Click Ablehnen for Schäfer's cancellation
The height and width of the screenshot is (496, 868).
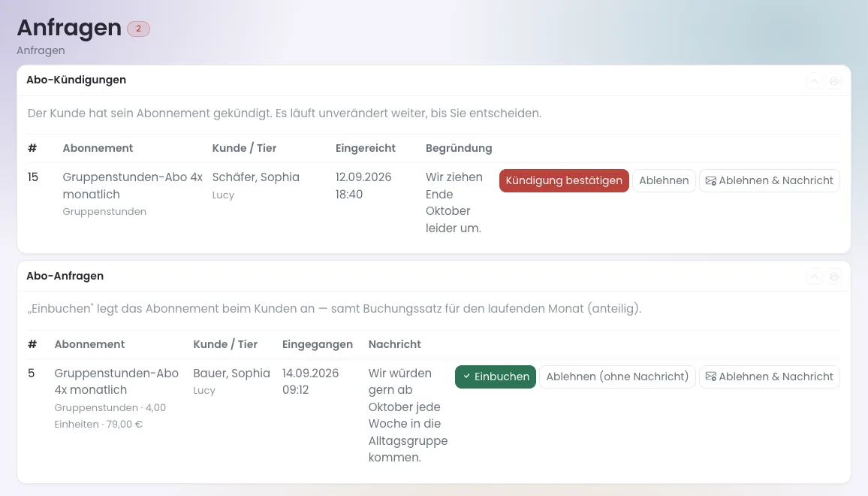pyautogui.click(x=664, y=180)
